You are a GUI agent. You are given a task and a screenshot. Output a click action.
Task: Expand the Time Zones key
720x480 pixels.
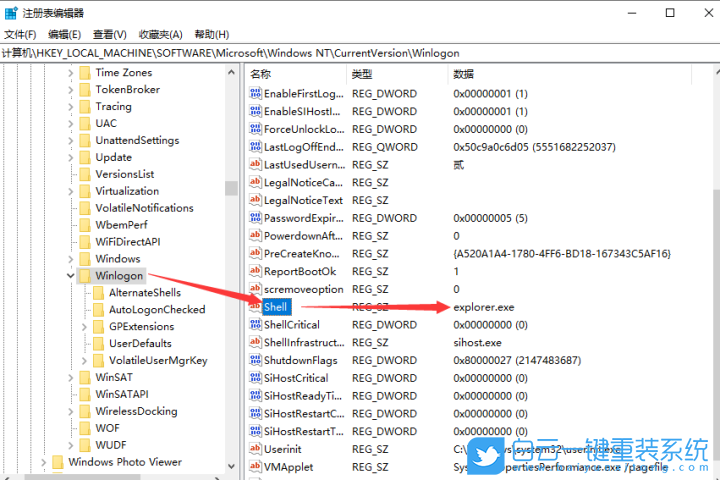click(70, 73)
